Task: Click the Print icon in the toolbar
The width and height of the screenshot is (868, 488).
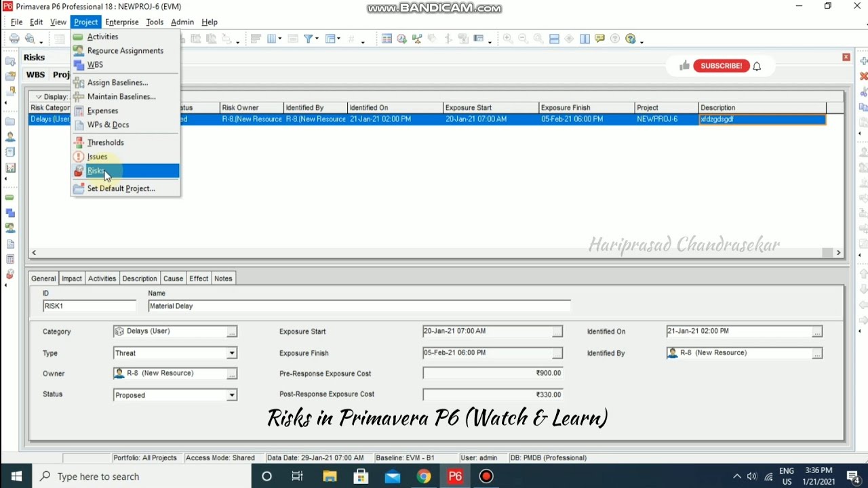Action: (x=14, y=39)
